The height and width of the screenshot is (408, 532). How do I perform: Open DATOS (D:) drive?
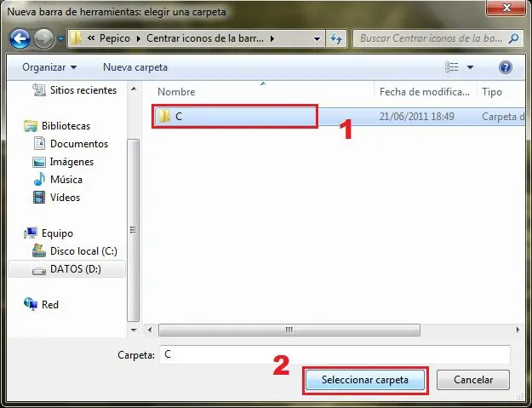(x=75, y=269)
